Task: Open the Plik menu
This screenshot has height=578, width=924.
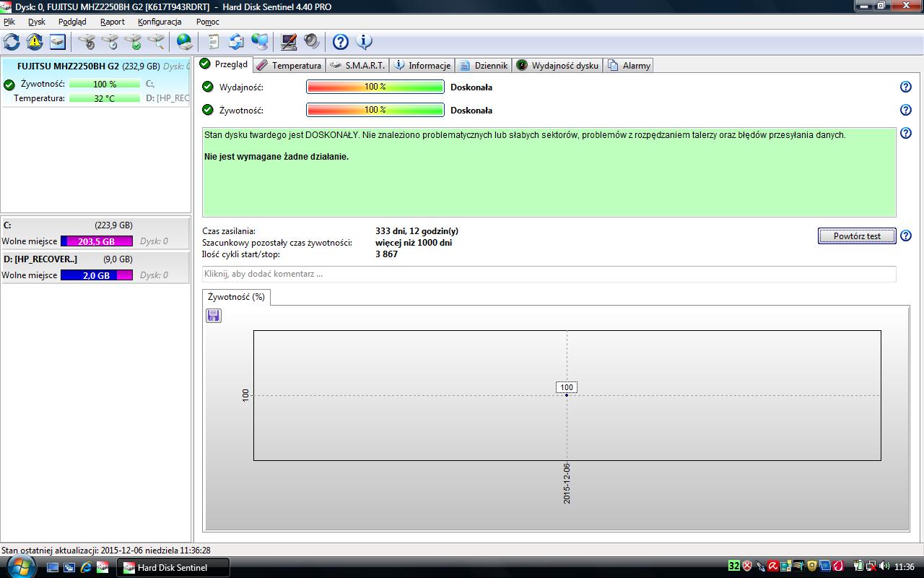Action: pyautogui.click(x=9, y=22)
